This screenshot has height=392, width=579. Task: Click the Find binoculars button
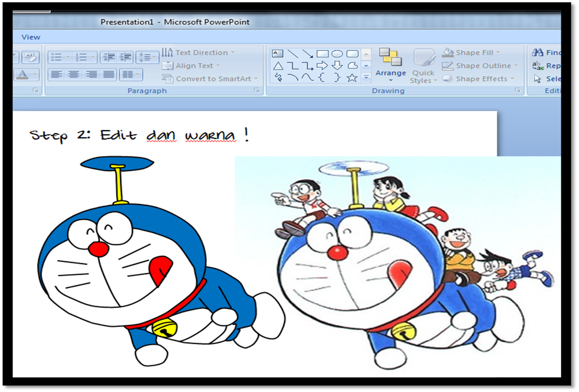click(x=547, y=52)
